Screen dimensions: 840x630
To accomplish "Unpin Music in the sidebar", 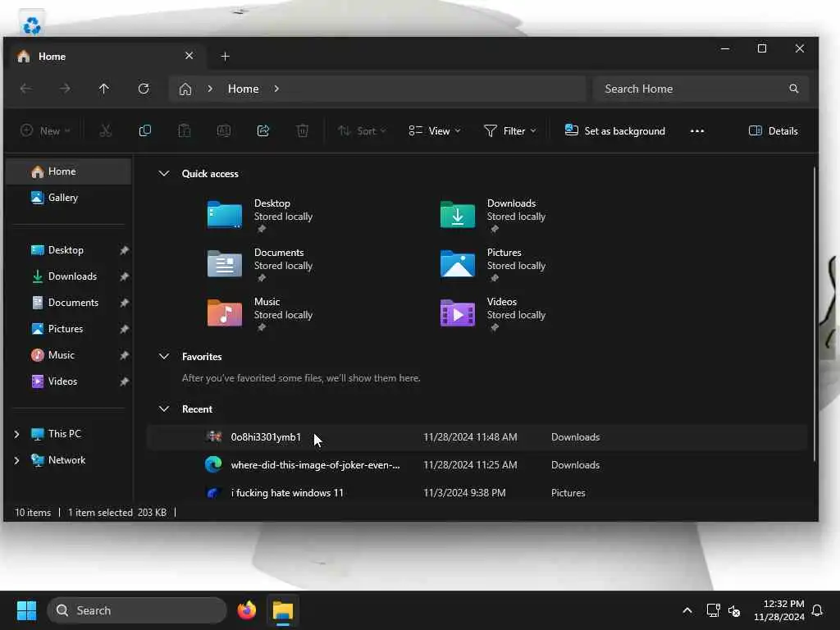I will coord(125,355).
